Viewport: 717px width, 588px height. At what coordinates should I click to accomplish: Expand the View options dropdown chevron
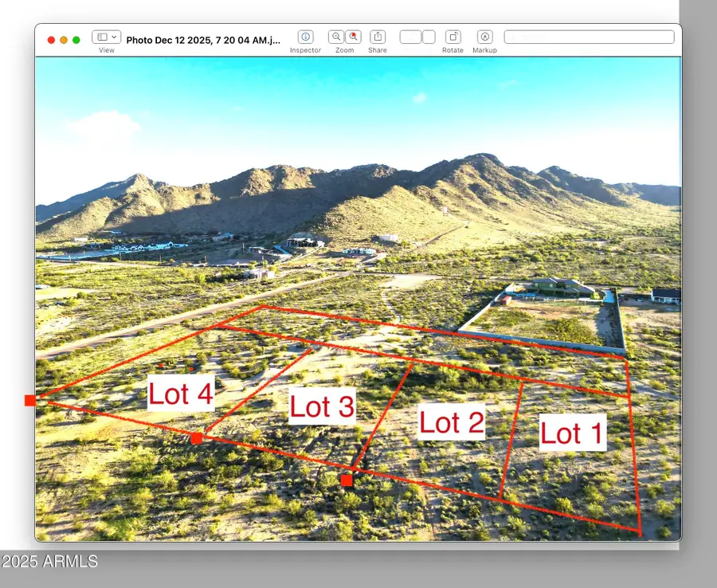point(113,37)
